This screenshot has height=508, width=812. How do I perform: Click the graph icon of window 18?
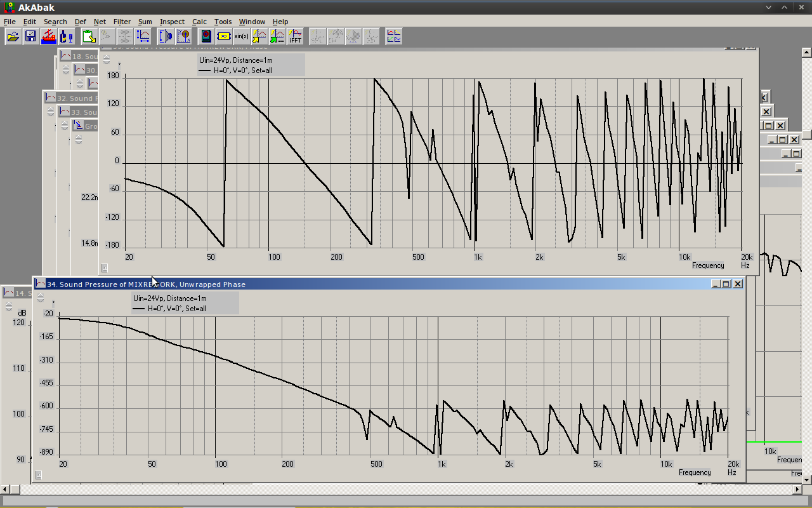point(65,57)
